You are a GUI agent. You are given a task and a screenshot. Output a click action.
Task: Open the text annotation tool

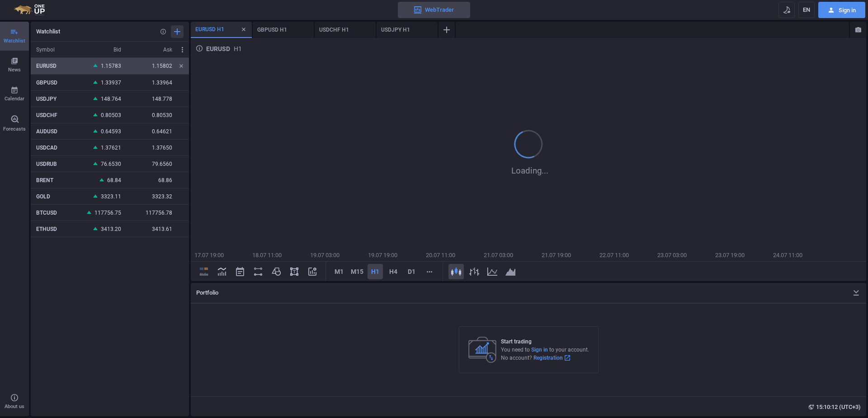point(294,272)
